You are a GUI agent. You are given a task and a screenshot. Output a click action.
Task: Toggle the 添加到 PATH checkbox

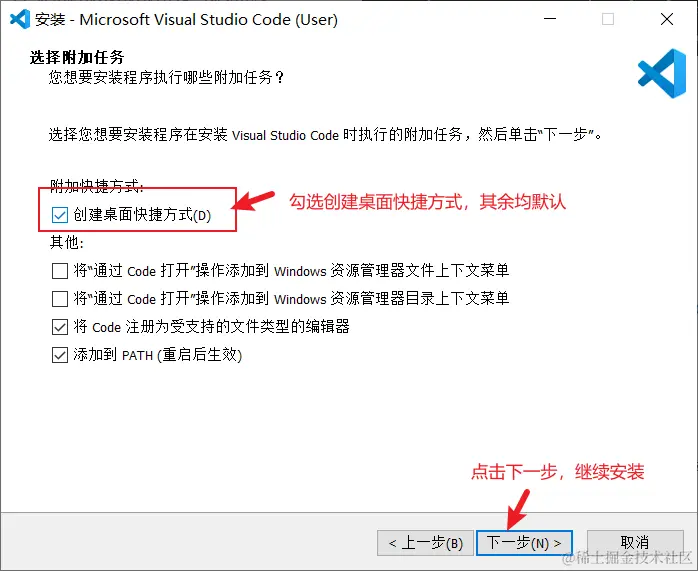60,355
